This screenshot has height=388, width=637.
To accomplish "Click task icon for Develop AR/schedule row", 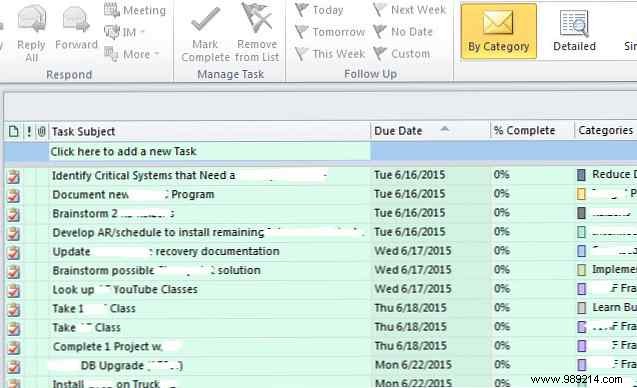I will click(x=14, y=234).
